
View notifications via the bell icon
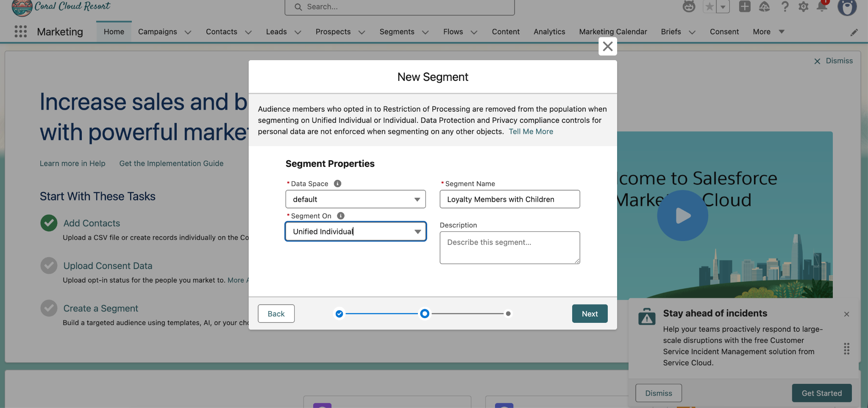(x=822, y=6)
